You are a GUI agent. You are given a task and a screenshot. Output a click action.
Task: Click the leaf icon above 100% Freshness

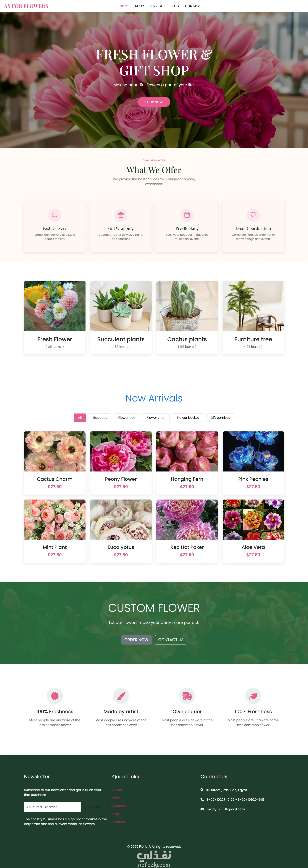[253, 695]
